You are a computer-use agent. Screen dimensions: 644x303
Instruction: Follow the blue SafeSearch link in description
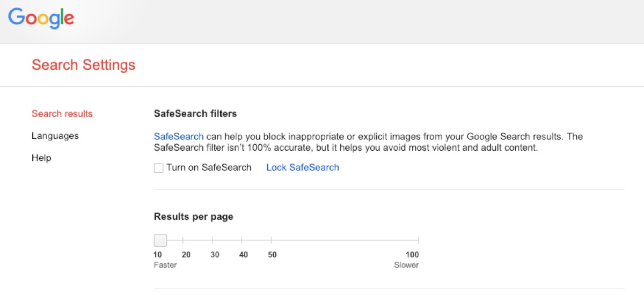[x=179, y=136]
